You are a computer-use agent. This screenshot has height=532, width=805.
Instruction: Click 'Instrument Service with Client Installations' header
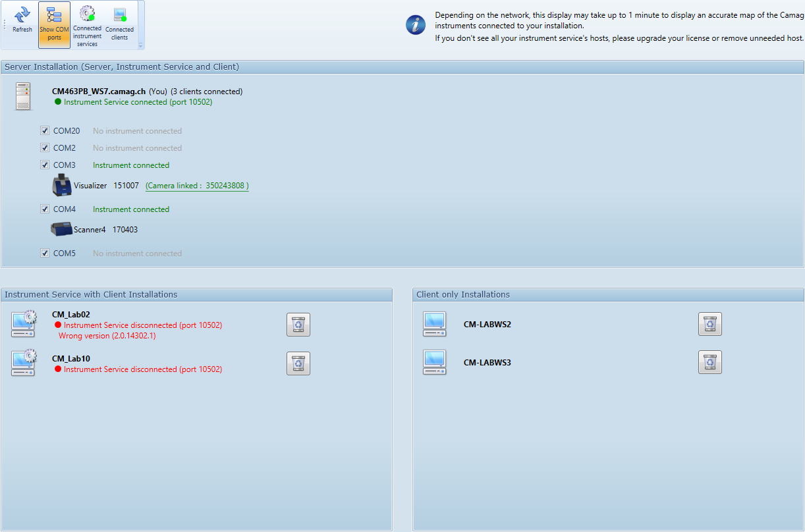pos(197,294)
